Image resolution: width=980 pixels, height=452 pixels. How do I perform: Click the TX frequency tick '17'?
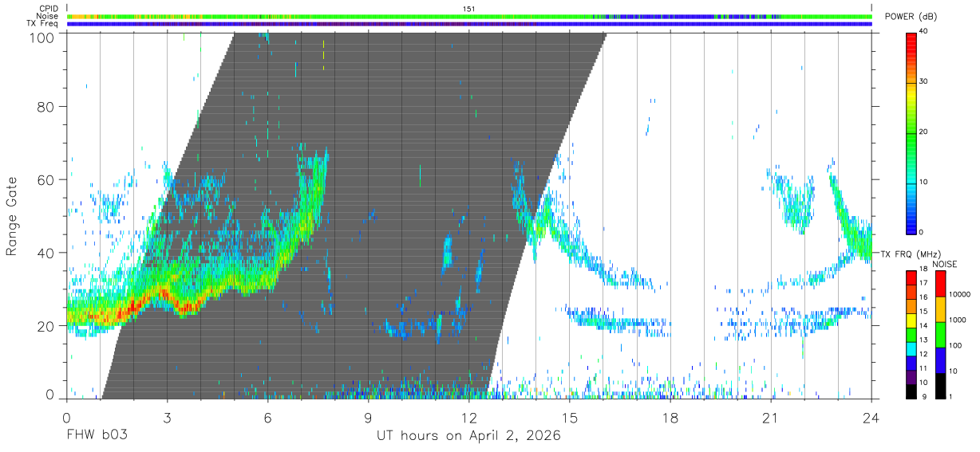tap(924, 283)
